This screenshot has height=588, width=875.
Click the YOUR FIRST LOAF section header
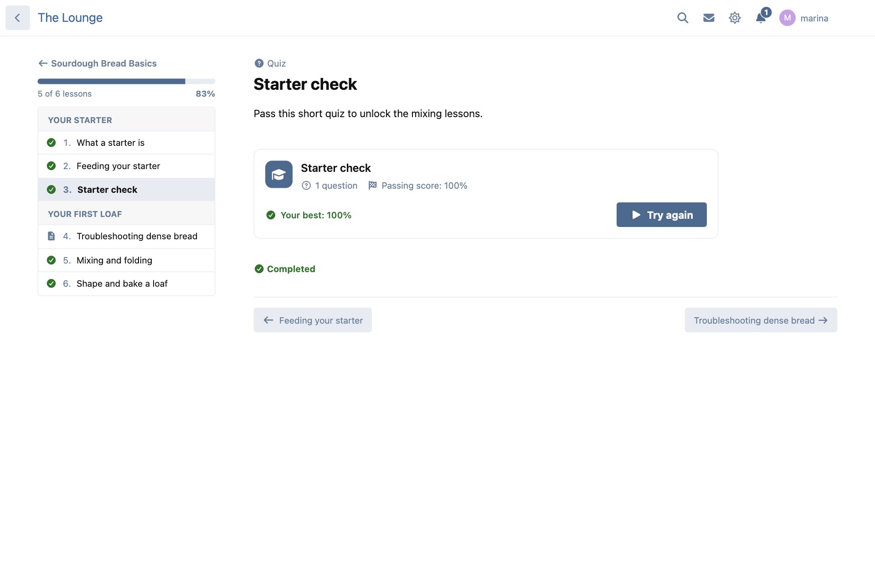[126, 213]
